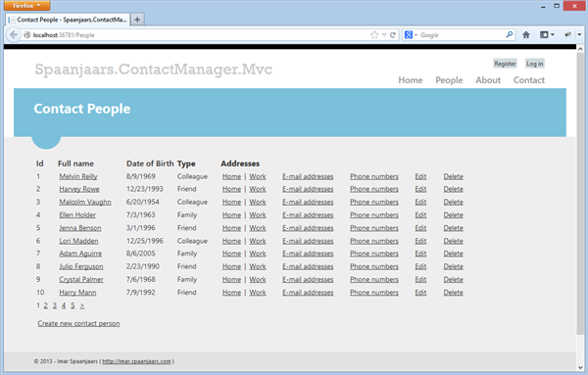Viewport: 588px width, 375px height.
Task: Open Julio Ferguson's details
Action: coord(81,266)
